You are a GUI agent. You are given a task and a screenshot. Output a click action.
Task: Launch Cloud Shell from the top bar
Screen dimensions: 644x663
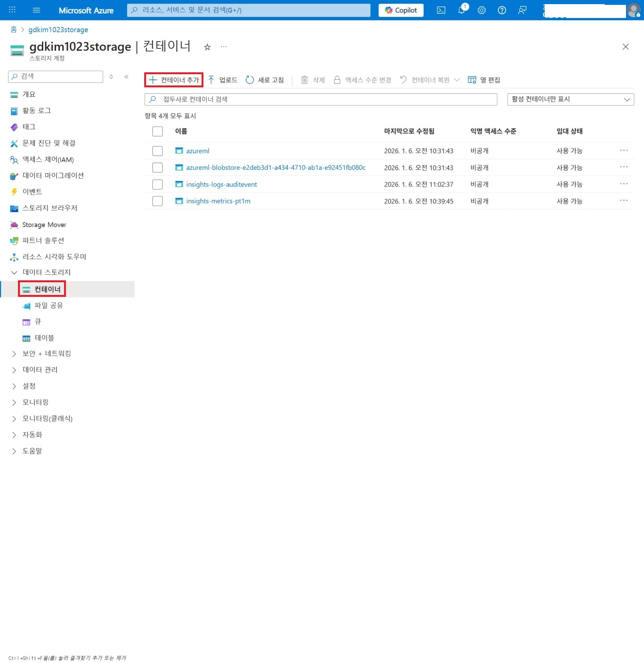(x=441, y=10)
